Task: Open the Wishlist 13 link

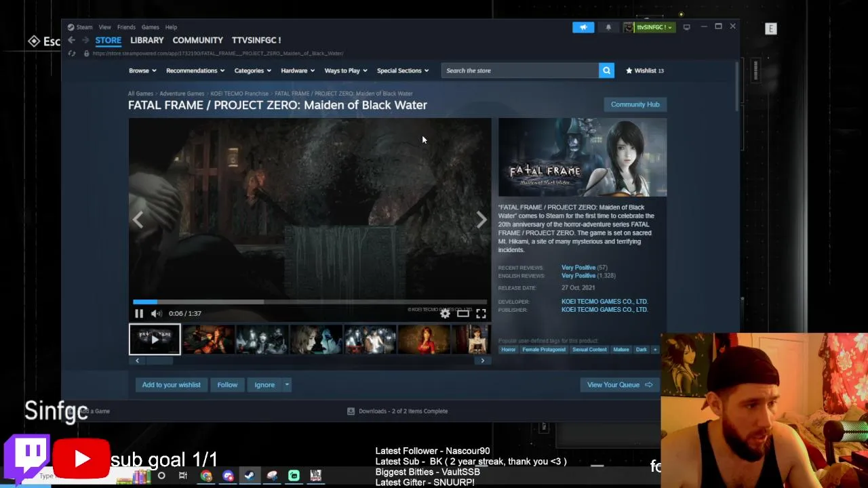Action: tap(644, 70)
